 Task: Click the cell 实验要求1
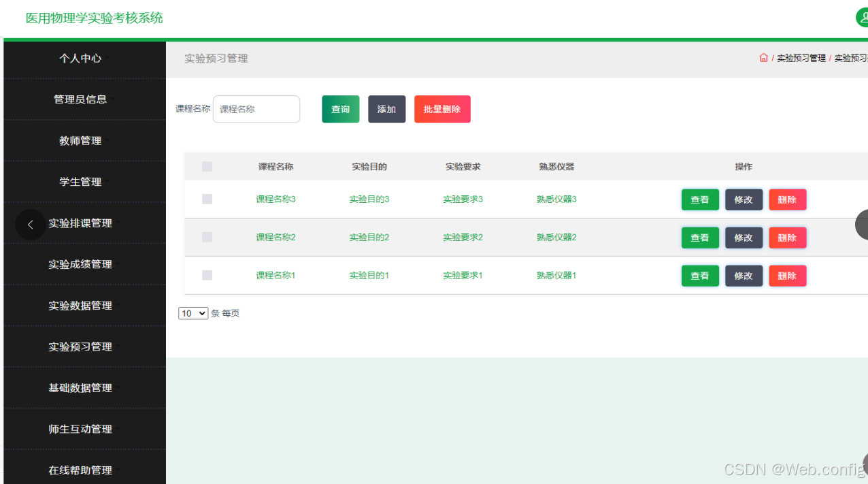(x=463, y=276)
